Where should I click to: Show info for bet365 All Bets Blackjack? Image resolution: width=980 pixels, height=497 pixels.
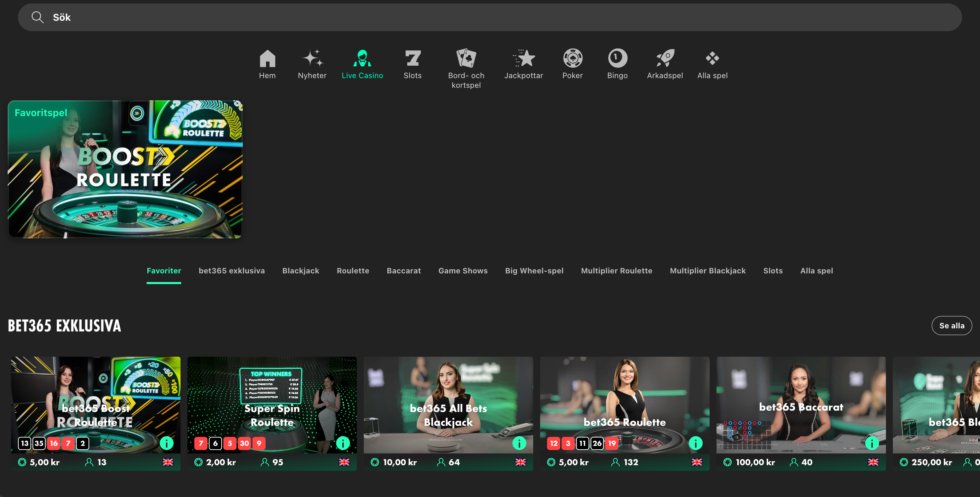coord(519,443)
